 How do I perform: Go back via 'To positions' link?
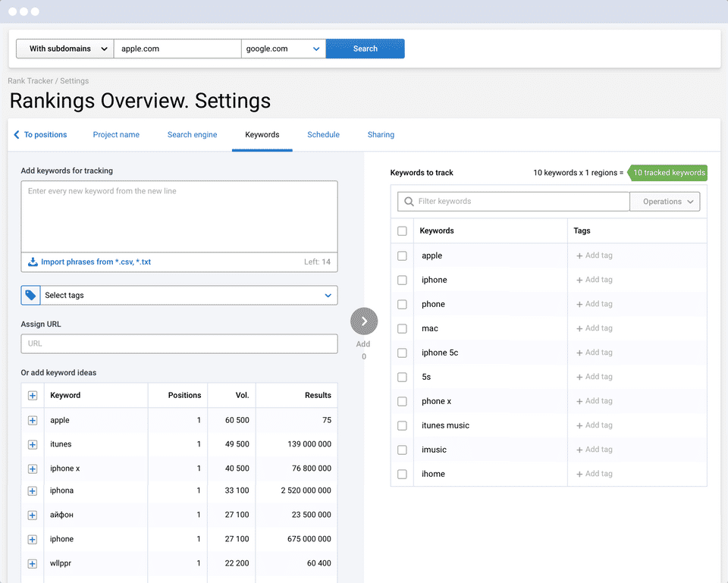pyautogui.click(x=41, y=135)
